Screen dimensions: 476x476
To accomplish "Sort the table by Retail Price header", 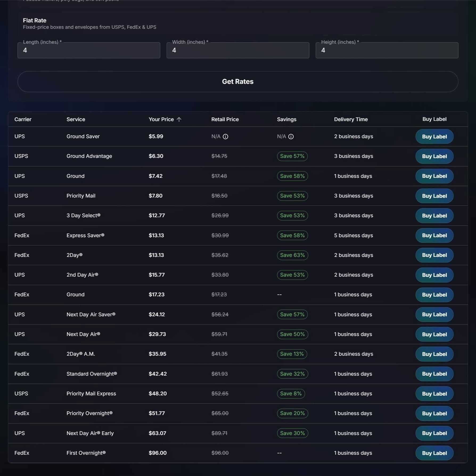I will (225, 119).
